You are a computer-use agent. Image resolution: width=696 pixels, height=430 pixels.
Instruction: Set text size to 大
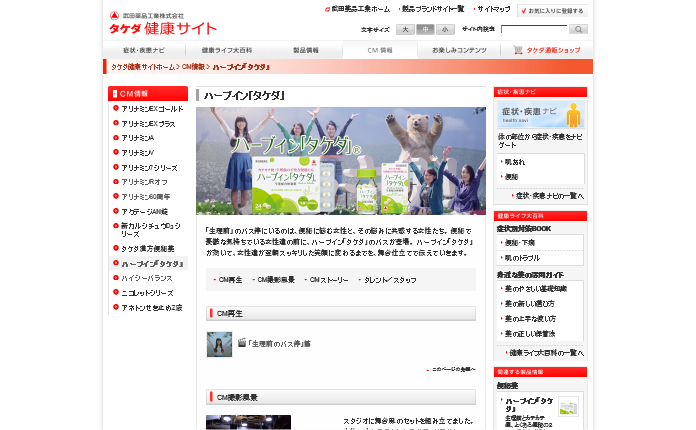tap(405, 30)
